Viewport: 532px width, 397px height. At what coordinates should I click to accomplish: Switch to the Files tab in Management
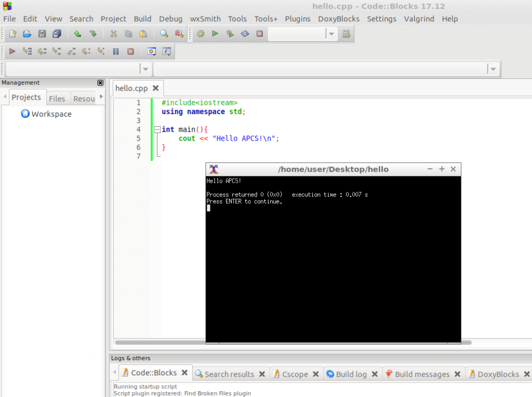point(57,99)
